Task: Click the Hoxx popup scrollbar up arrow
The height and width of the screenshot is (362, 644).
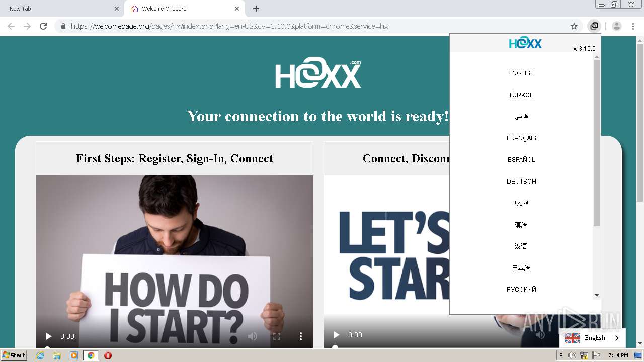Action: click(597, 57)
